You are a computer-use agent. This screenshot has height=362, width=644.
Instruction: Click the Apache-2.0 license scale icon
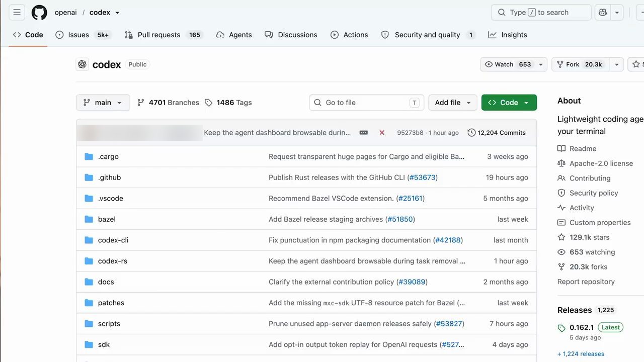coord(561,163)
